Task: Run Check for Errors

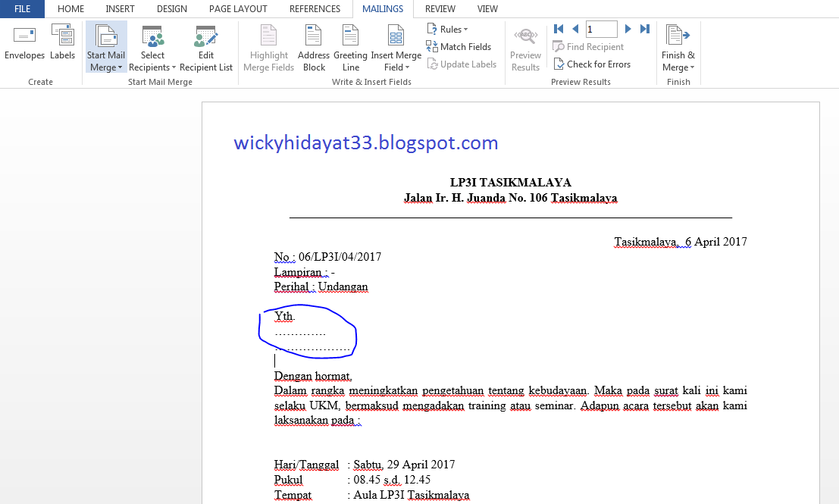Action: coord(593,64)
